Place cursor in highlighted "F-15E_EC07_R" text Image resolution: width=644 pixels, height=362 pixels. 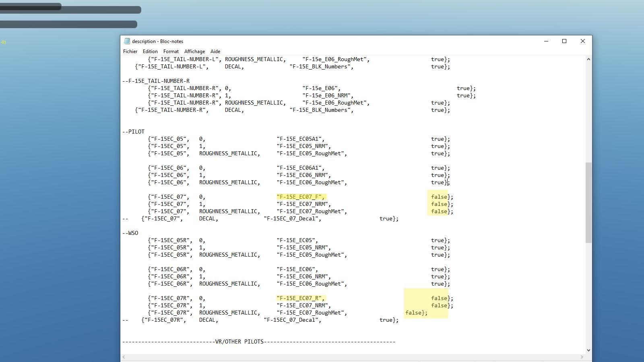(300, 298)
